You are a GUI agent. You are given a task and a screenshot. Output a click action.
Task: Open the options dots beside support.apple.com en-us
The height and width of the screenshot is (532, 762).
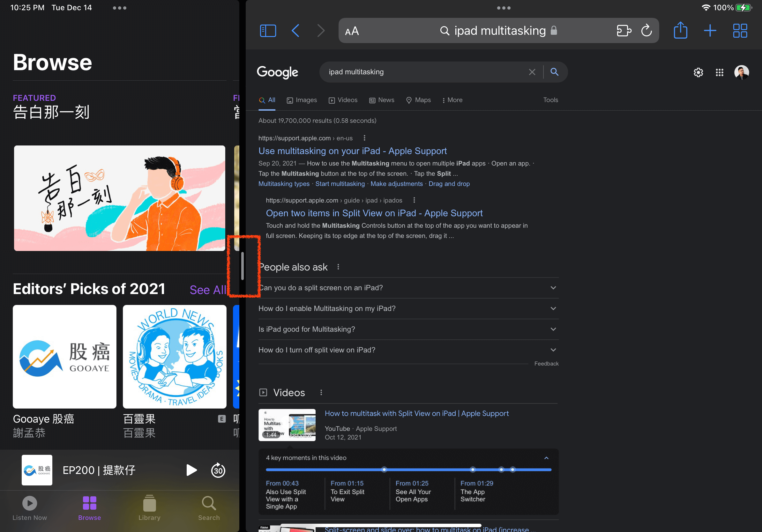364,138
